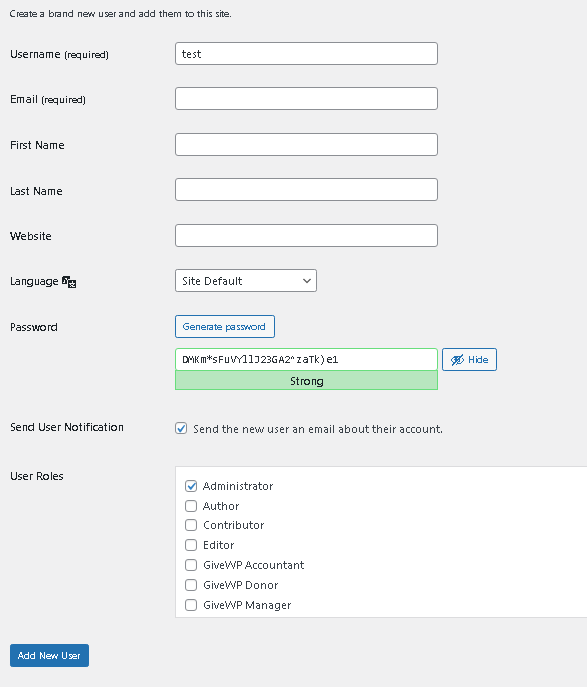Enable the GiveWP Manager role checkbox
This screenshot has height=687, width=587.
(x=191, y=605)
